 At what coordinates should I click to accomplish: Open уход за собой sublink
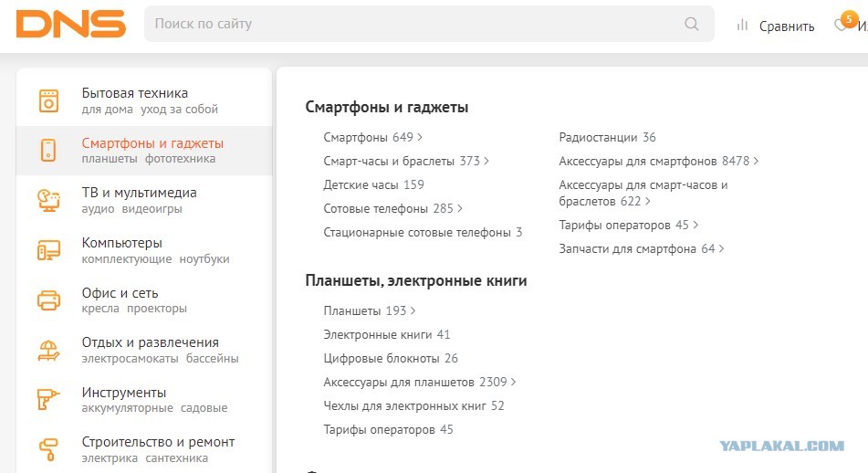click(x=179, y=109)
